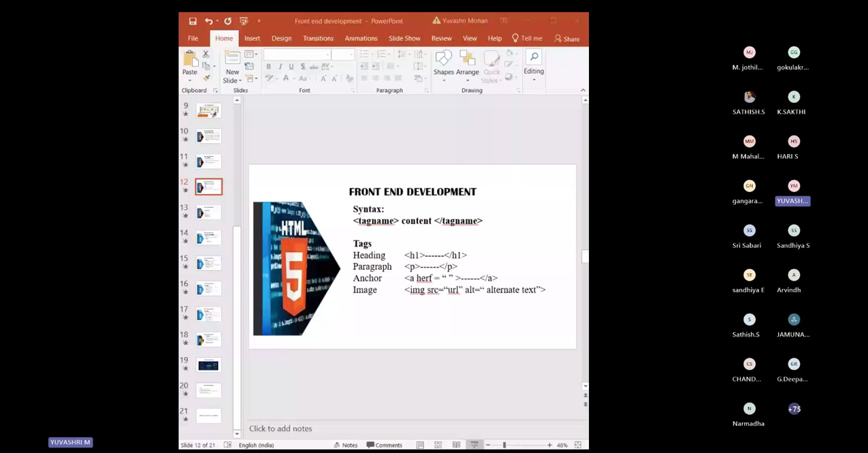Click the zoom slider handle
This screenshot has width=868, height=453.
pos(504,445)
